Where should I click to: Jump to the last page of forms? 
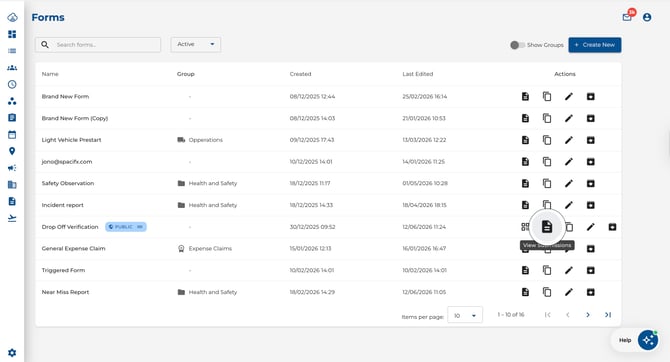[608, 315]
